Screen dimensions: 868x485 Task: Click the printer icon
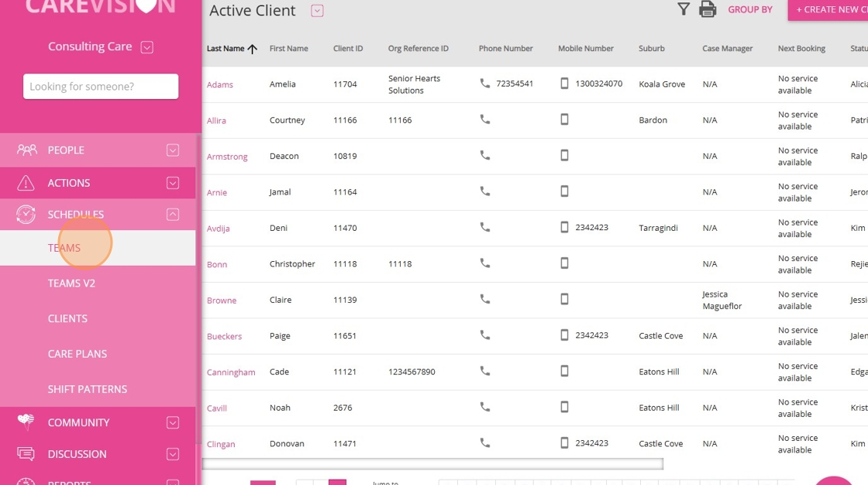(x=708, y=9)
